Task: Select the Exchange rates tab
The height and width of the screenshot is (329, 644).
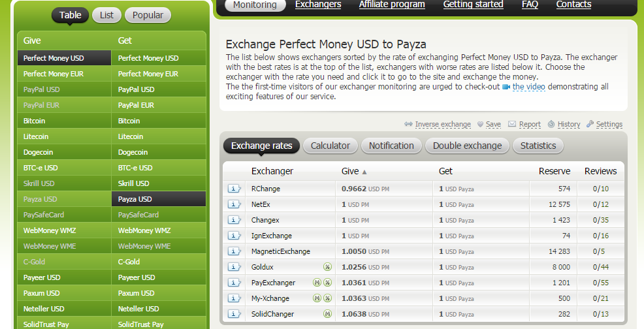Action: tap(262, 146)
